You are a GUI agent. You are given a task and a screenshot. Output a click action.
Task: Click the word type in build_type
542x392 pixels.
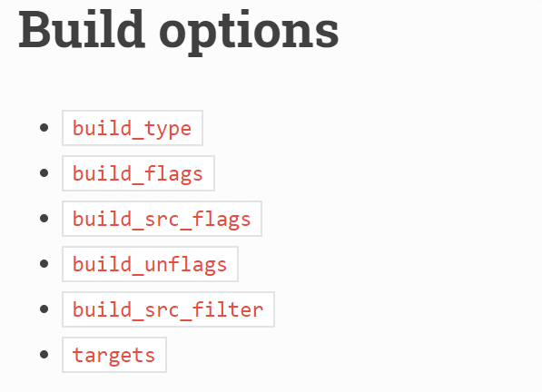click(168, 130)
